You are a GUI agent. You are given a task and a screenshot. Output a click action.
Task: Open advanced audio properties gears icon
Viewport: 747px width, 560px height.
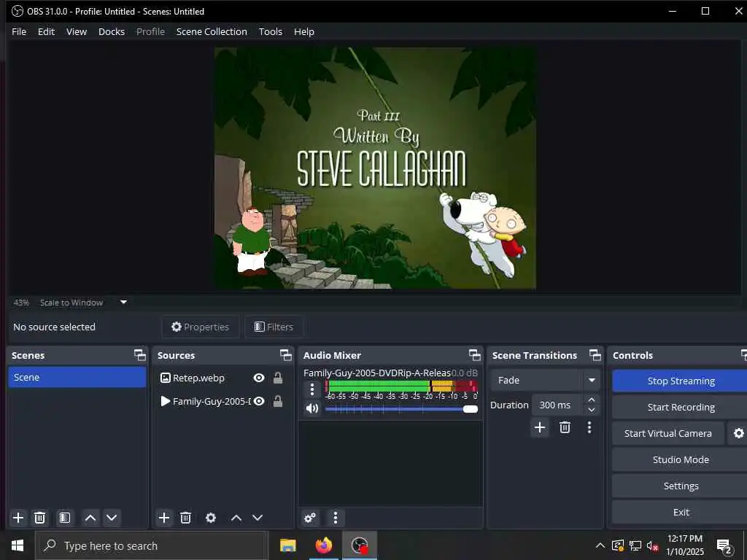(x=310, y=518)
